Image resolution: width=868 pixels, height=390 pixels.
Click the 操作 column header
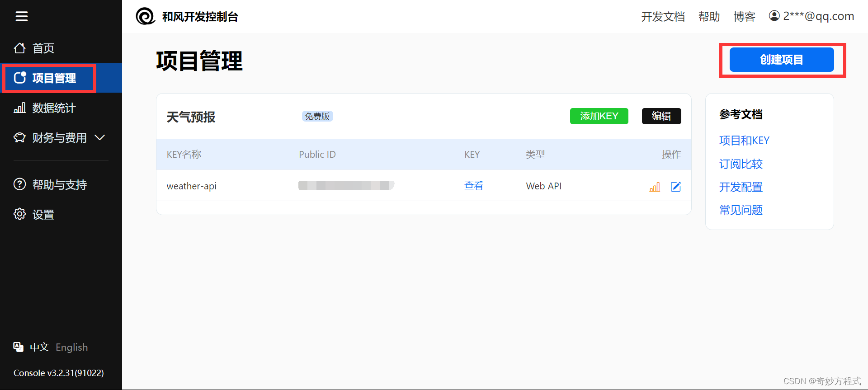(x=671, y=155)
